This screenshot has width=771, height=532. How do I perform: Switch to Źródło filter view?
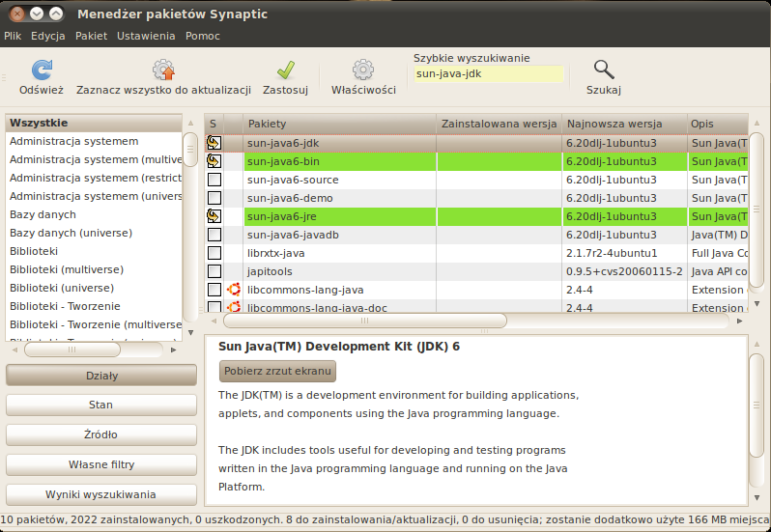pyautogui.click(x=101, y=434)
